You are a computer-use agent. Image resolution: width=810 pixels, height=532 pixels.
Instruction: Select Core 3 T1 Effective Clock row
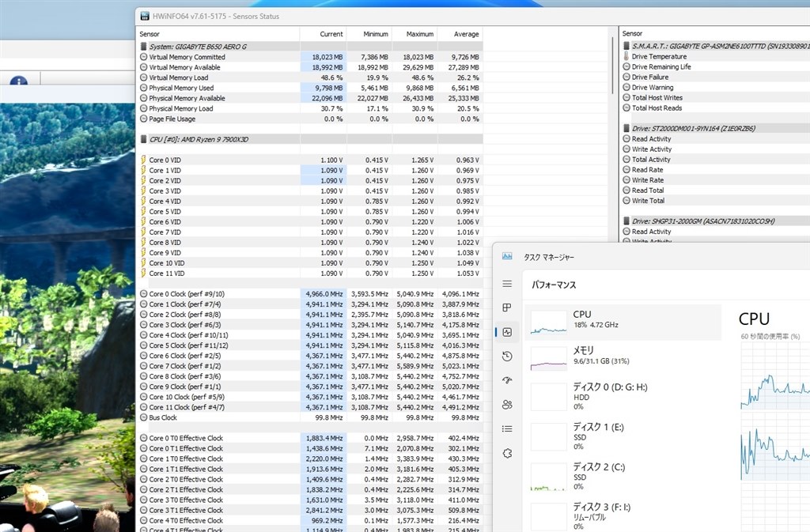(309, 511)
